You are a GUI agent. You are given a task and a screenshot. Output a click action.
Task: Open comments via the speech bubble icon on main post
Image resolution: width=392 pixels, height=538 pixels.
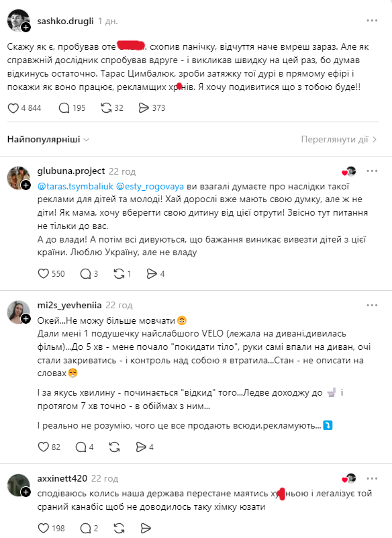tap(64, 107)
